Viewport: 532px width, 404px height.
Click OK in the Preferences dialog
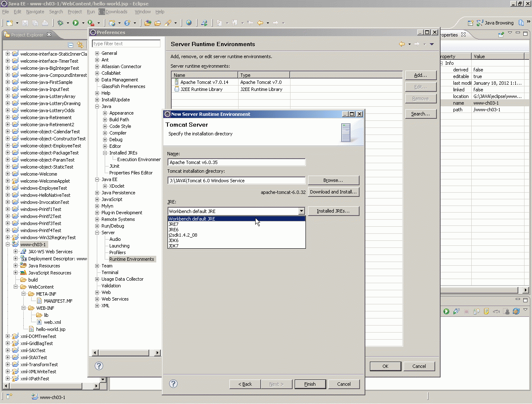[x=385, y=366]
